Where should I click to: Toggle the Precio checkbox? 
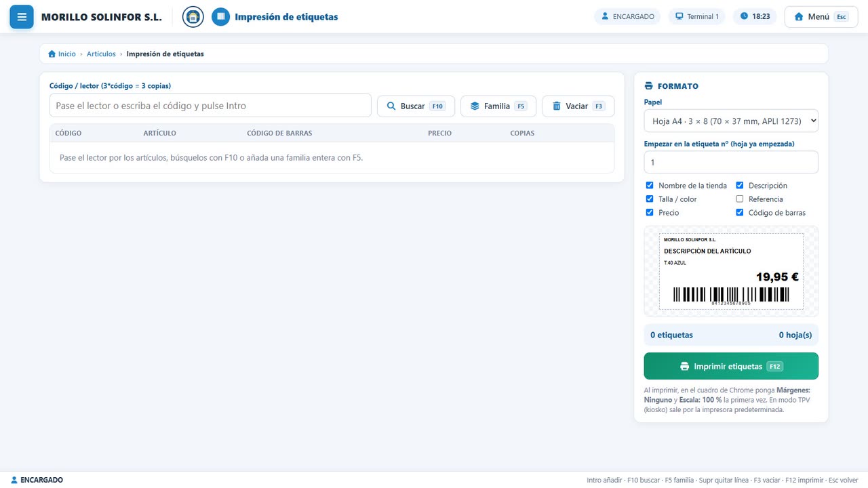(x=650, y=213)
